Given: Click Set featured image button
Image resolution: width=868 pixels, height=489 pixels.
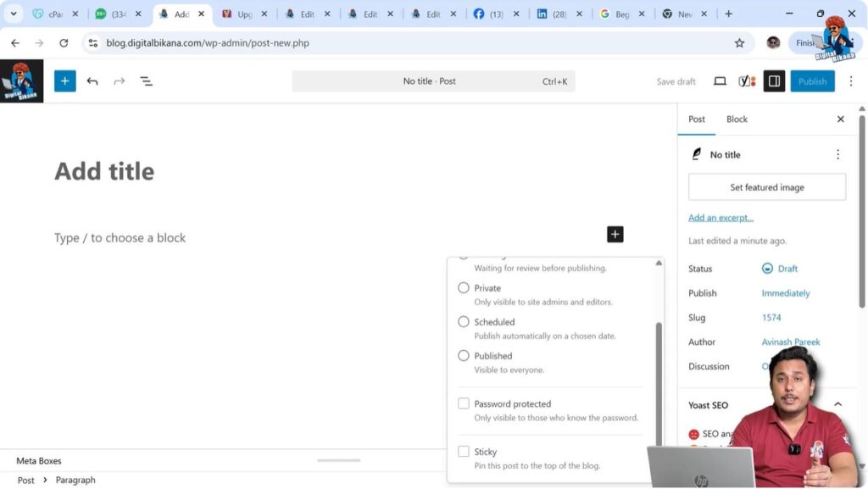Looking at the screenshot, I should tap(766, 187).
